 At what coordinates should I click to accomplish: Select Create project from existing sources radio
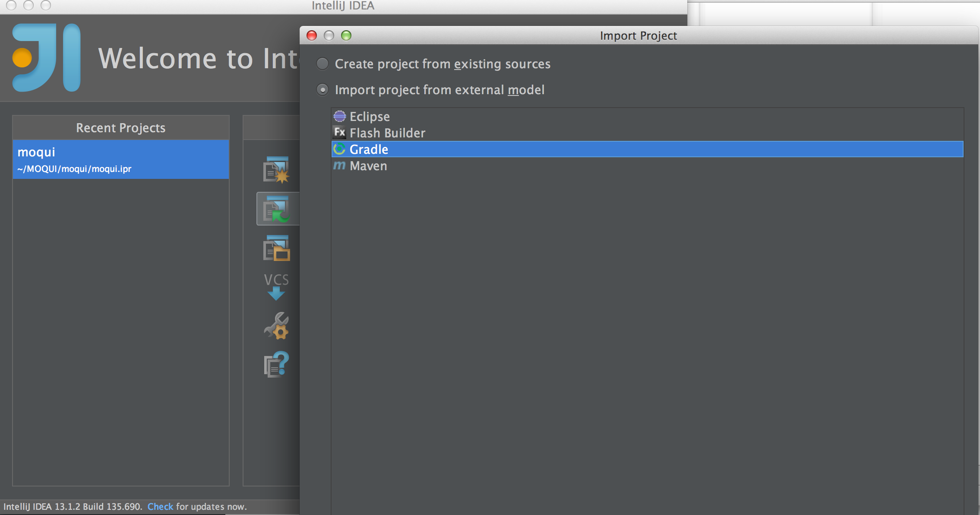pyautogui.click(x=322, y=64)
